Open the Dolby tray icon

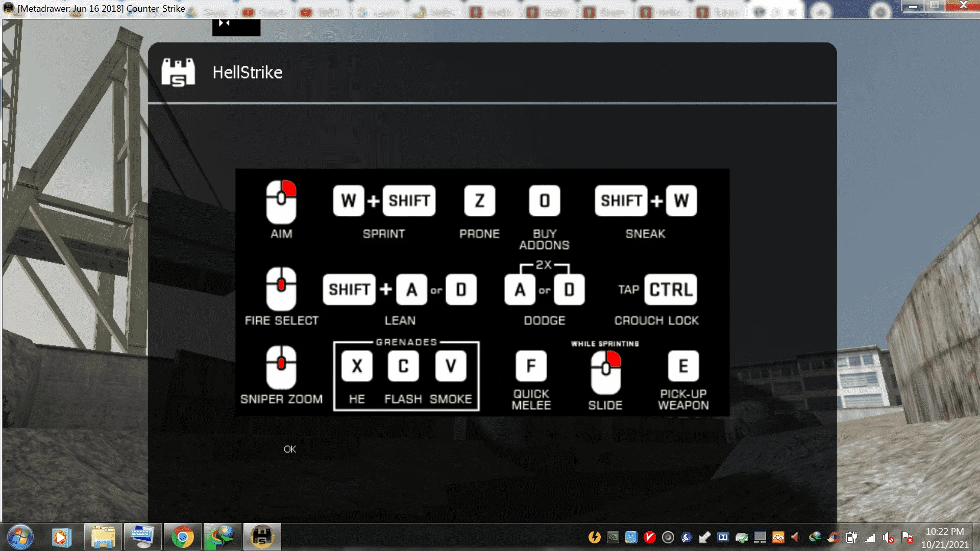coord(723,537)
